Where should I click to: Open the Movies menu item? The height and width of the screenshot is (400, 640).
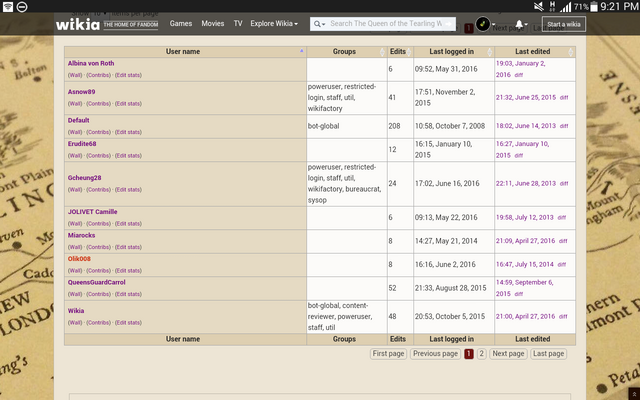[213, 24]
